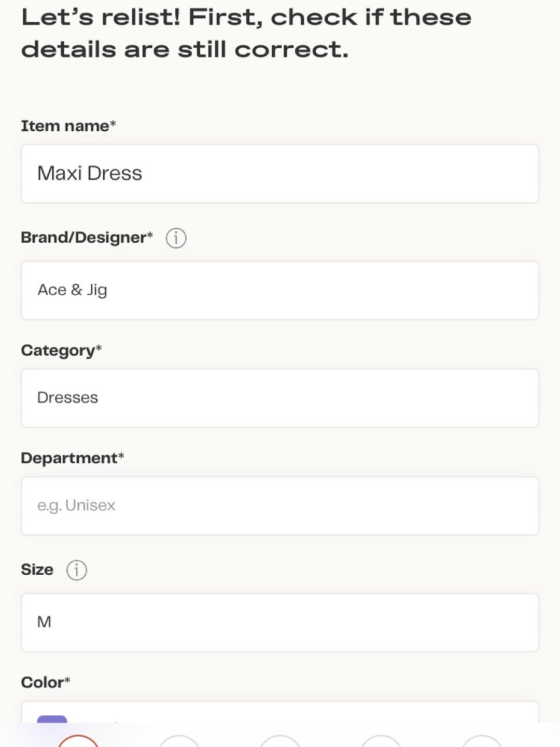Image resolution: width=560 pixels, height=747 pixels.
Task: Open the Color selection field
Action: [x=280, y=712]
